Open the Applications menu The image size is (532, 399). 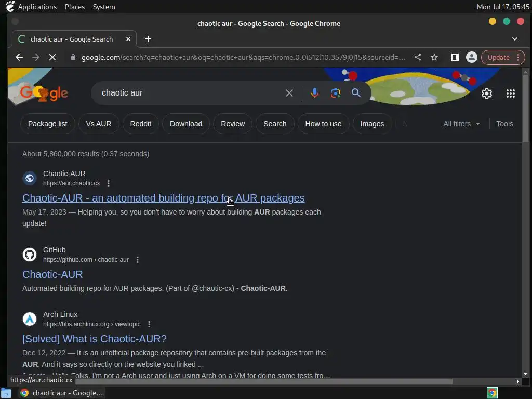pos(37,7)
